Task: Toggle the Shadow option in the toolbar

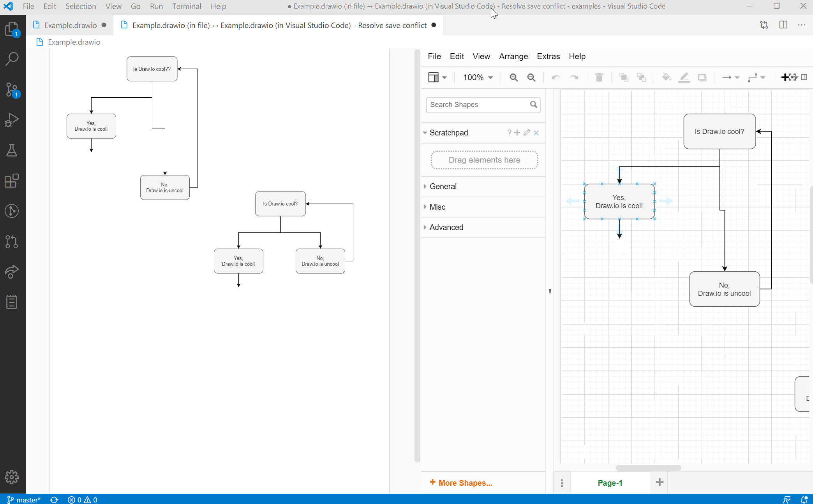Action: pyautogui.click(x=702, y=77)
